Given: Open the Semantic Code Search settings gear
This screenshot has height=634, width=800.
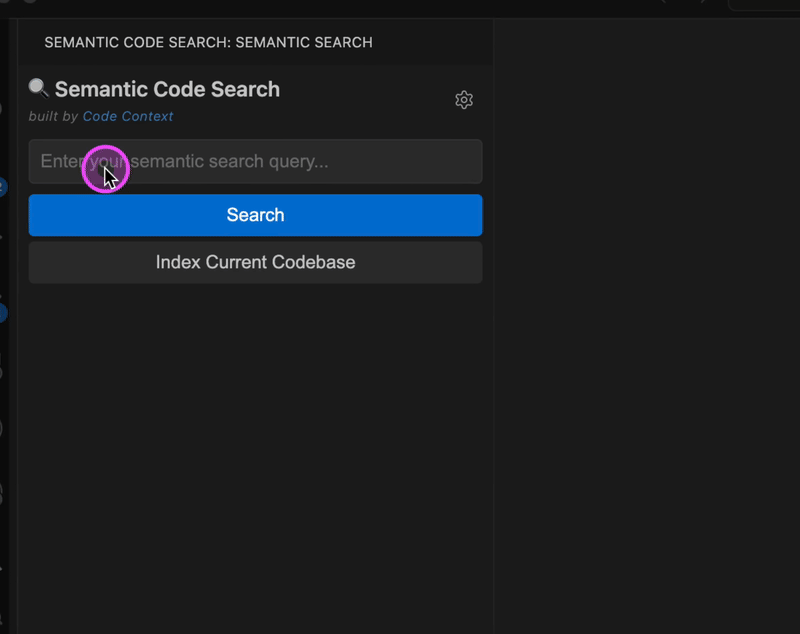Looking at the screenshot, I should coord(463,100).
